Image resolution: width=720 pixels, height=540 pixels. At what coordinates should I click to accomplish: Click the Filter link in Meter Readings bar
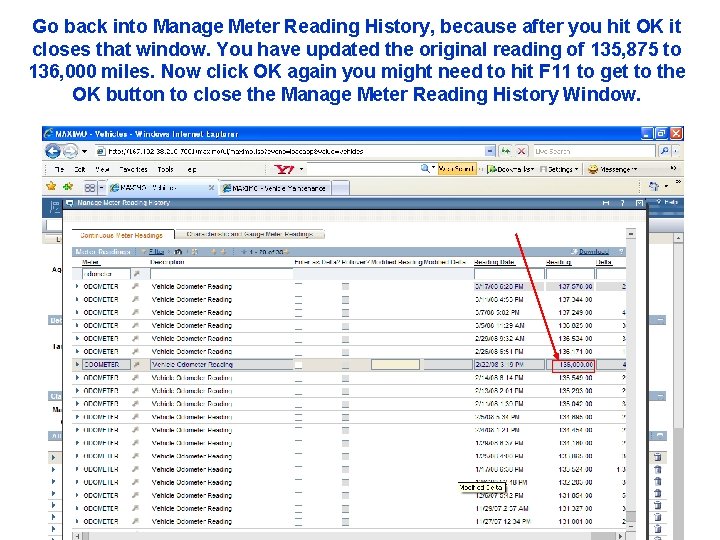click(x=156, y=252)
